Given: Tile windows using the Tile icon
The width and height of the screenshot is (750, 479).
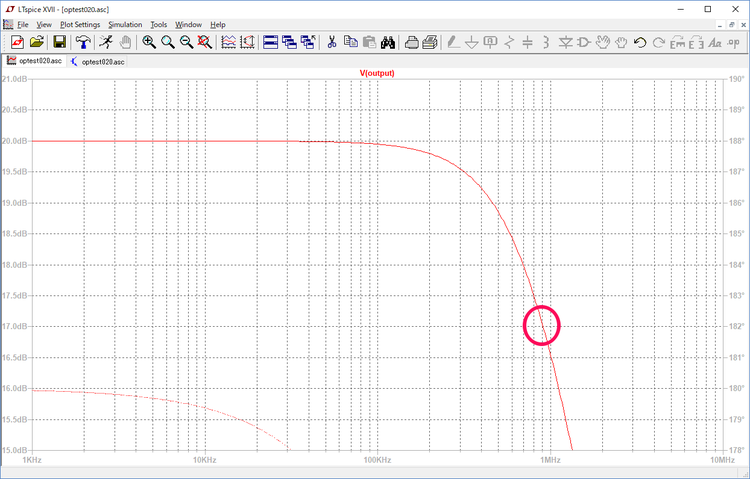Looking at the screenshot, I should [272, 42].
